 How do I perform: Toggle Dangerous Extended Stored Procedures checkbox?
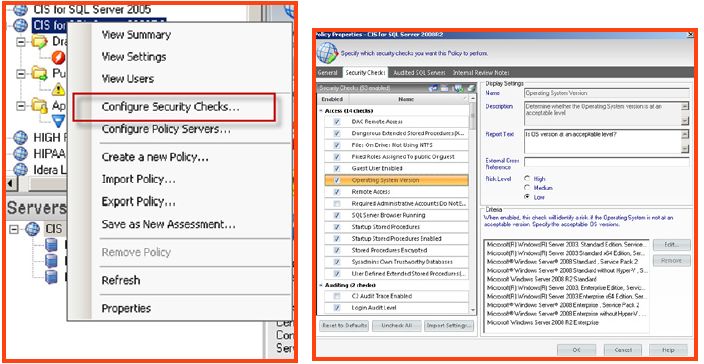pyautogui.click(x=337, y=133)
